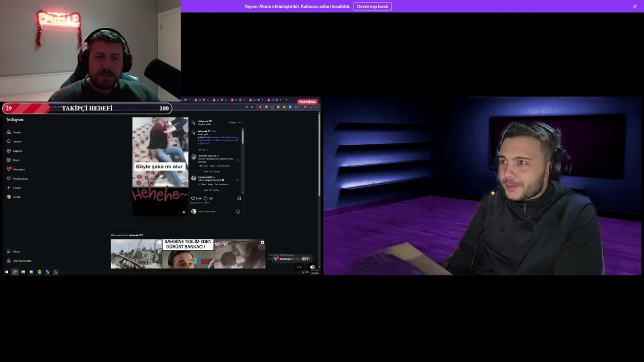Open Chrome from the taskbar
This screenshot has height=362, width=644.
coord(15,272)
